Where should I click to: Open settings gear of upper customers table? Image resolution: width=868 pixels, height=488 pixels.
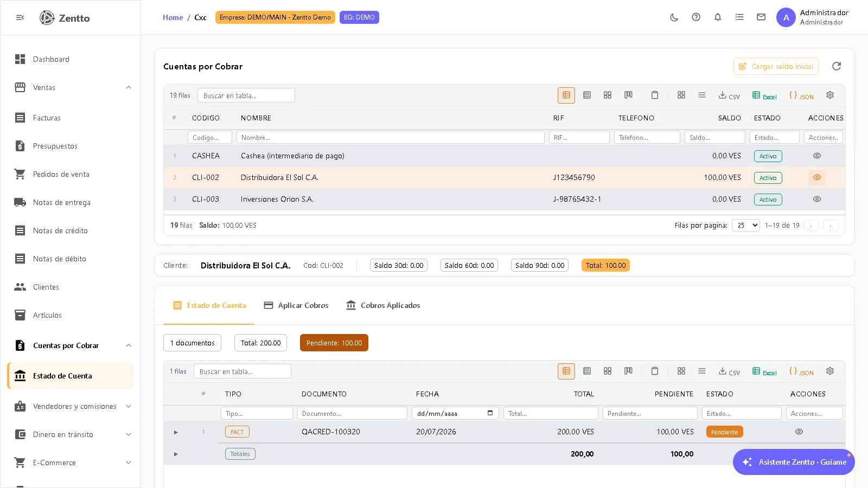tap(830, 95)
